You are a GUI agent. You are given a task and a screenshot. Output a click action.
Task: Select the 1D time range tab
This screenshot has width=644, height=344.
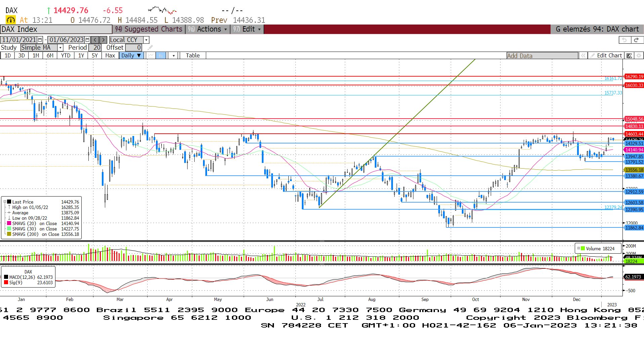(x=7, y=55)
